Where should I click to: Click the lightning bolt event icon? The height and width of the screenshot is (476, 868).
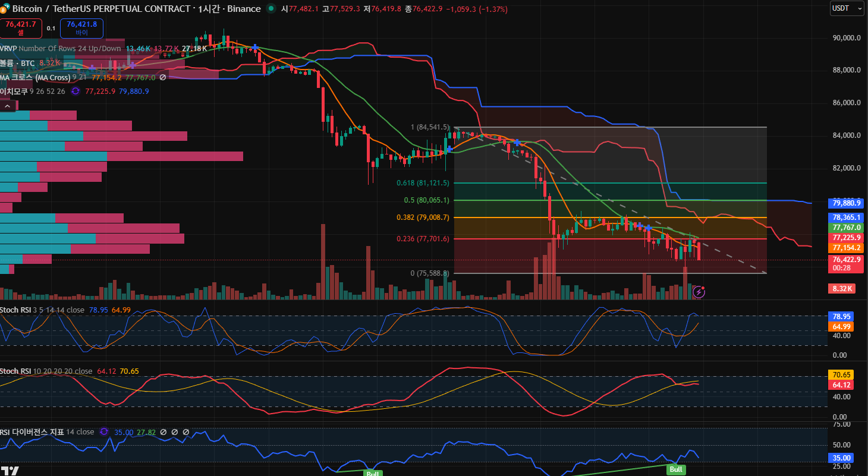coord(699,291)
